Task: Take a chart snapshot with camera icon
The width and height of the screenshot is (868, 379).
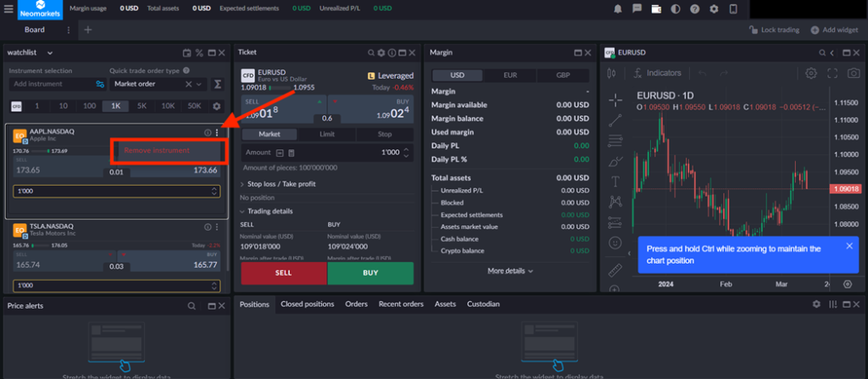Action: point(852,74)
